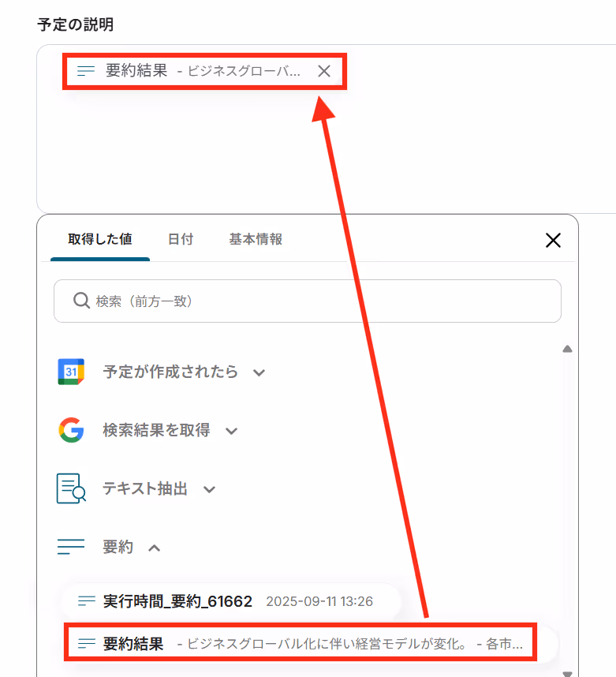The width and height of the screenshot is (616, 677).
Task: Click the Google Calendar icon
Action: pyautogui.click(x=71, y=372)
